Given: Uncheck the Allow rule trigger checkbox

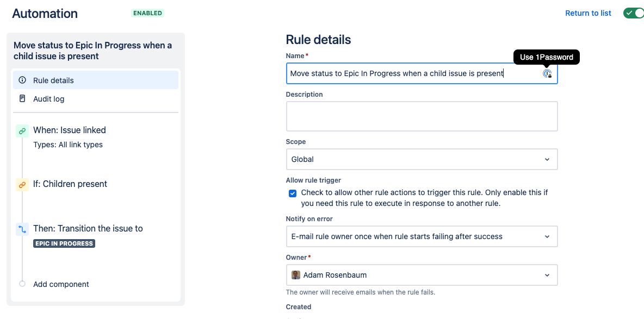Looking at the screenshot, I should click(293, 193).
